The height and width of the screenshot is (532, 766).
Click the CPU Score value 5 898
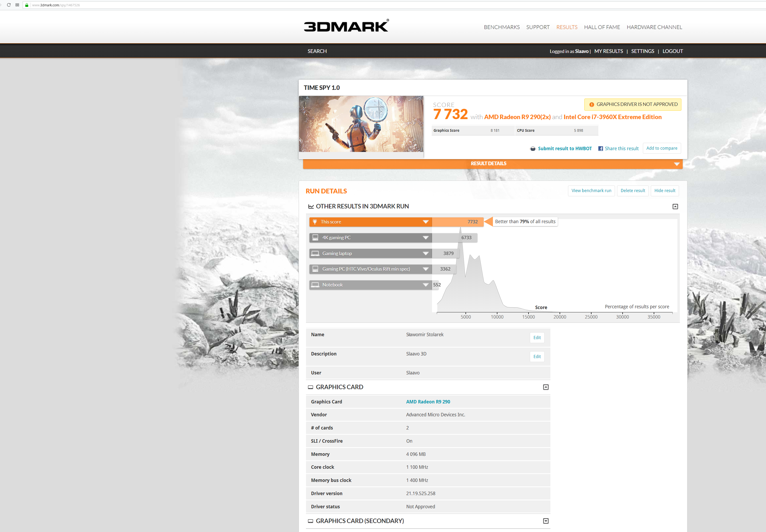pos(578,131)
